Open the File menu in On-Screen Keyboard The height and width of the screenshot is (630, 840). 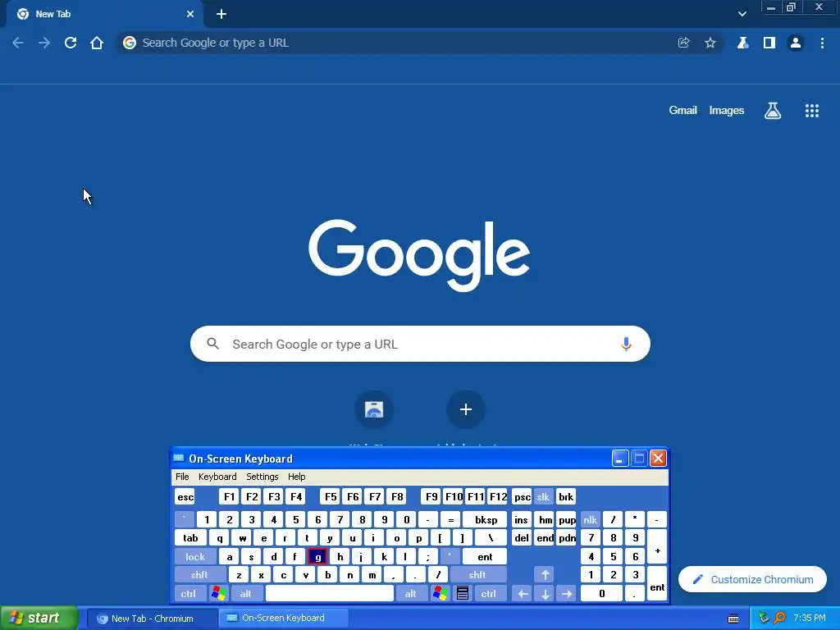click(x=182, y=477)
